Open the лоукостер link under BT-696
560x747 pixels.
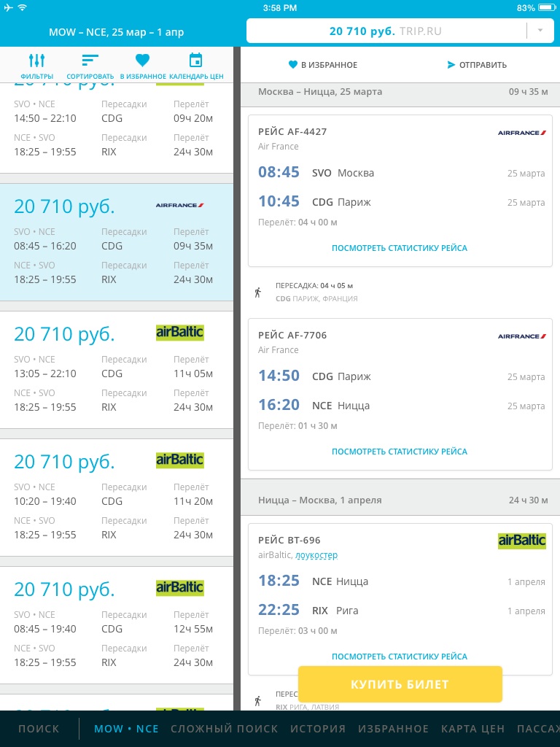point(316,555)
